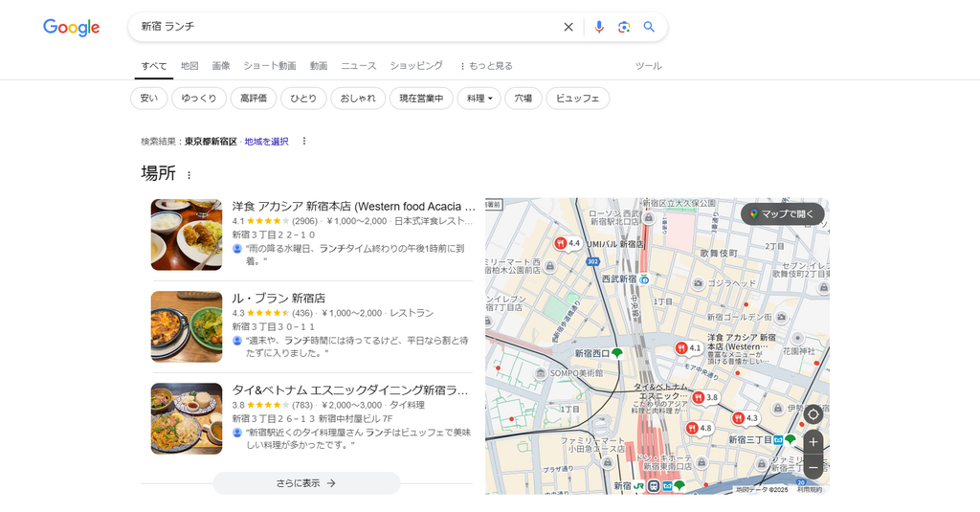Screen dimensions: 980x512
Task: Toggle the ゆっくり filter chip
Action: tap(199, 99)
